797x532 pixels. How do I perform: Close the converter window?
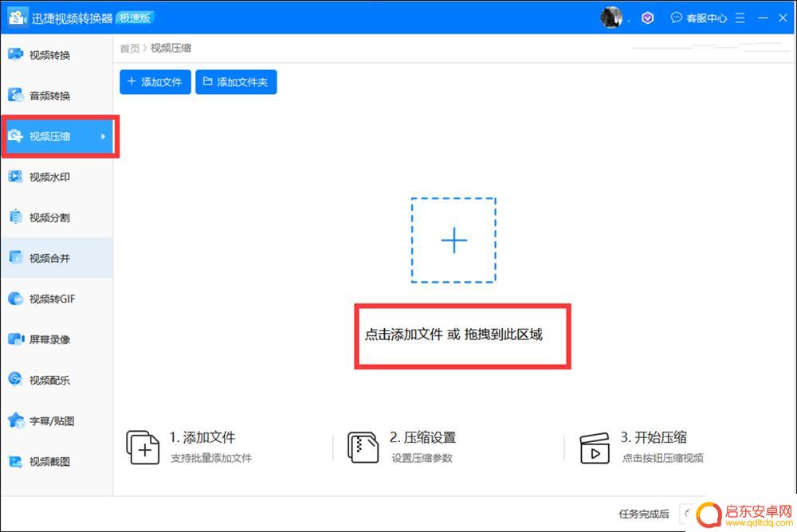point(783,18)
